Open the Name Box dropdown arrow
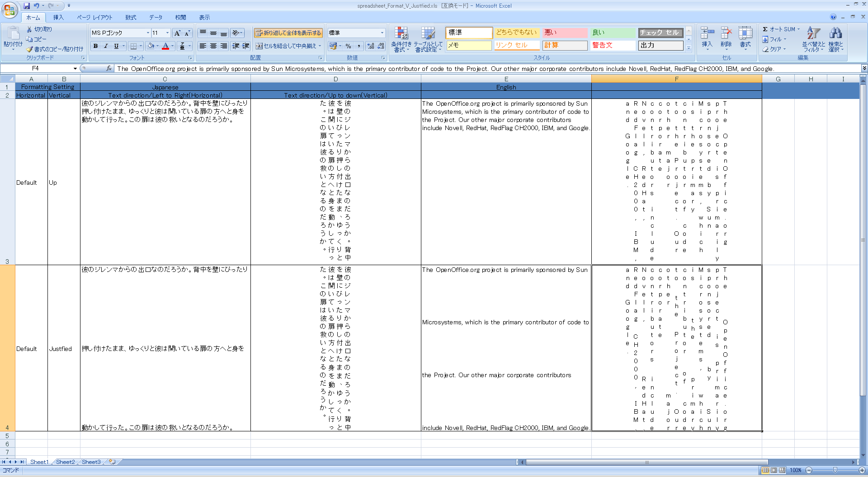 click(x=75, y=69)
